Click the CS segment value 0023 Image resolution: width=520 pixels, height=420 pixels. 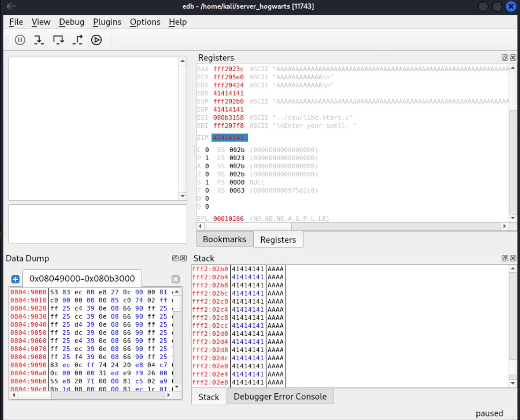pos(237,158)
